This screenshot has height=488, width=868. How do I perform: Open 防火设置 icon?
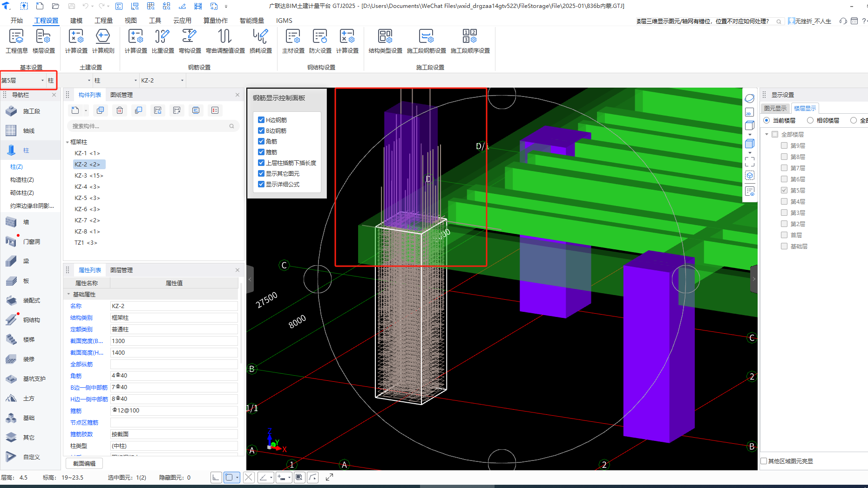click(x=320, y=41)
